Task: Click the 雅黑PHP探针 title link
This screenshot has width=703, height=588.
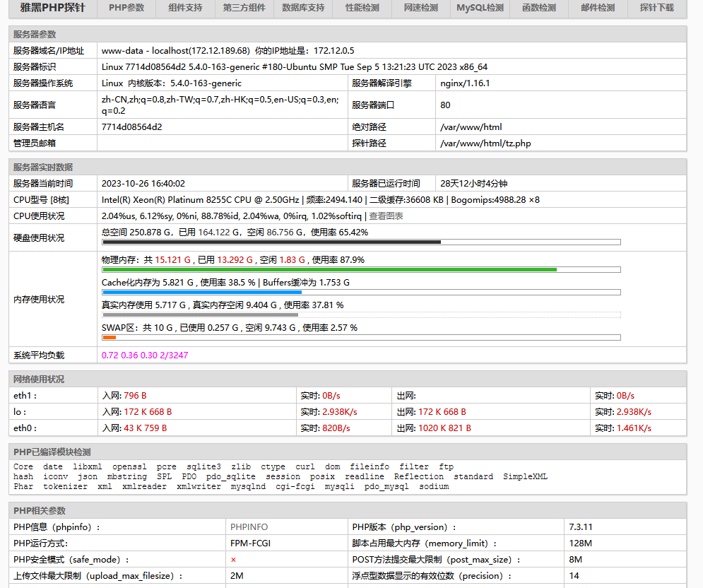Action: 52,8
